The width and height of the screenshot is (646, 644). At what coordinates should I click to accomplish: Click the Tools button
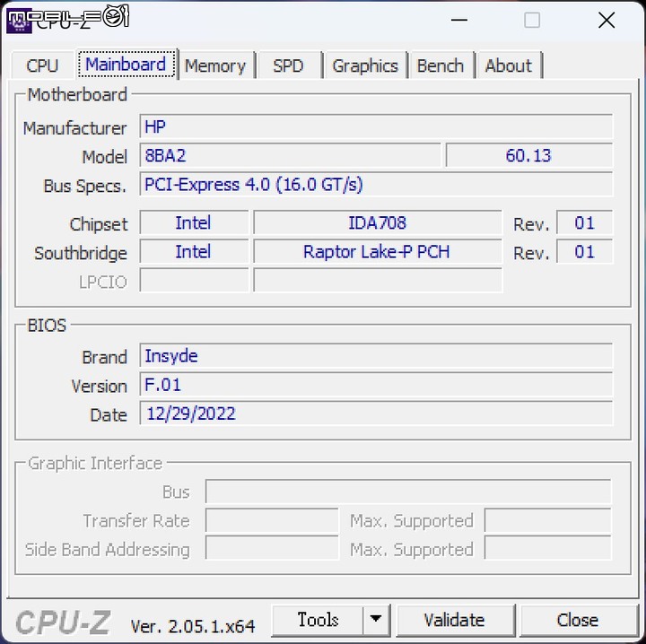(318, 620)
